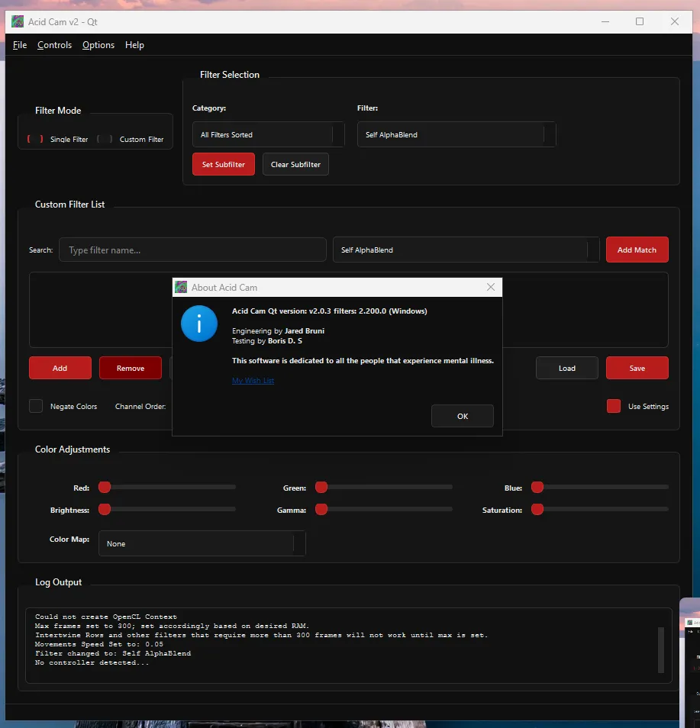This screenshot has width=700, height=728.
Task: Click the Green slider handle
Action: [x=321, y=487]
